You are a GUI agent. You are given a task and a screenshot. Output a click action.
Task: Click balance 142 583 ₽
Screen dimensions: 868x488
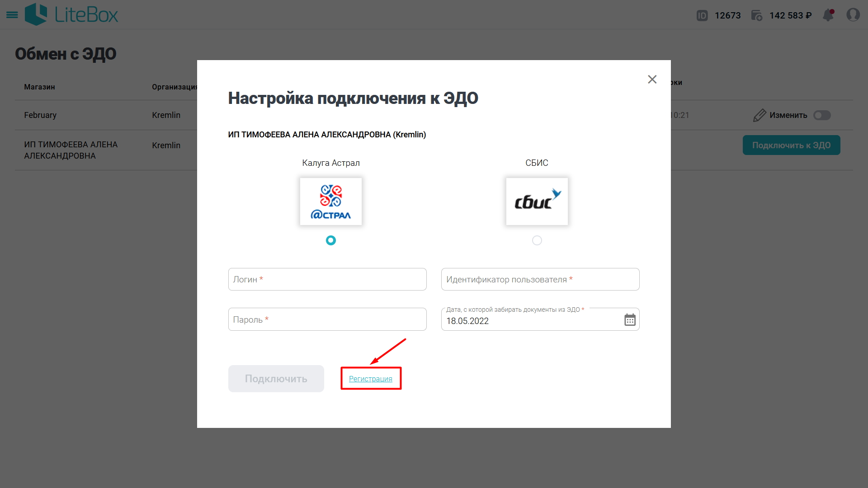pos(790,16)
